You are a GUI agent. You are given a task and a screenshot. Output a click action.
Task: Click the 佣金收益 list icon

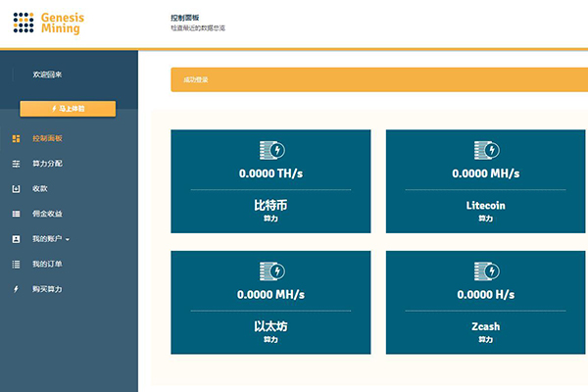[x=16, y=214]
